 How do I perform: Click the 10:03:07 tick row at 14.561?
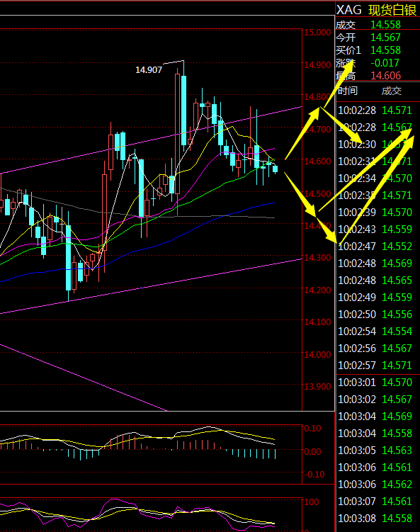375,501
